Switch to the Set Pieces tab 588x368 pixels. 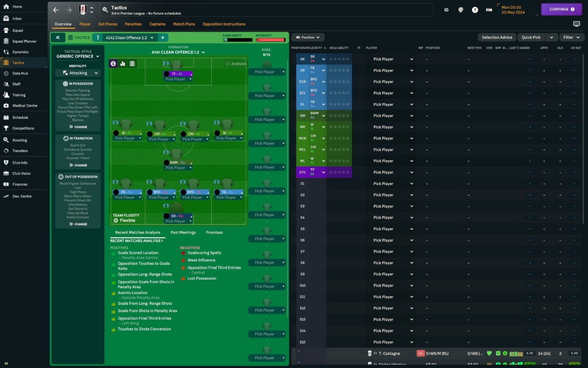click(108, 24)
